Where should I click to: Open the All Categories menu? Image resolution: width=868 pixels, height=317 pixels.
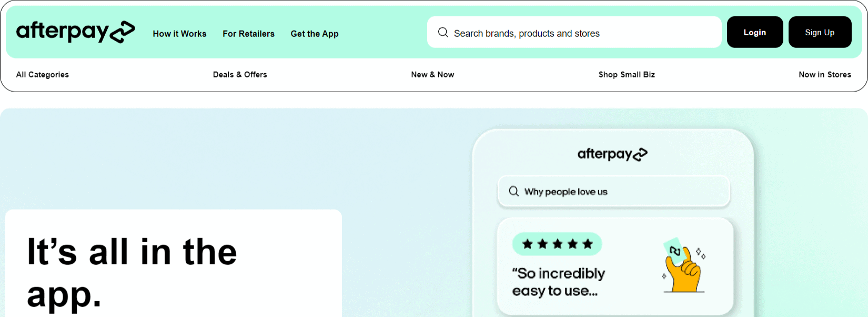point(42,74)
